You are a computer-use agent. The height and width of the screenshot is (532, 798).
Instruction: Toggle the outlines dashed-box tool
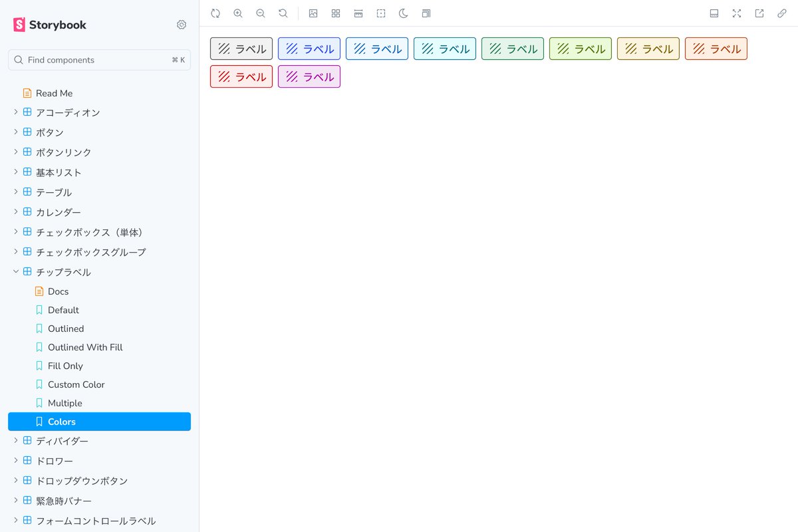381,13
